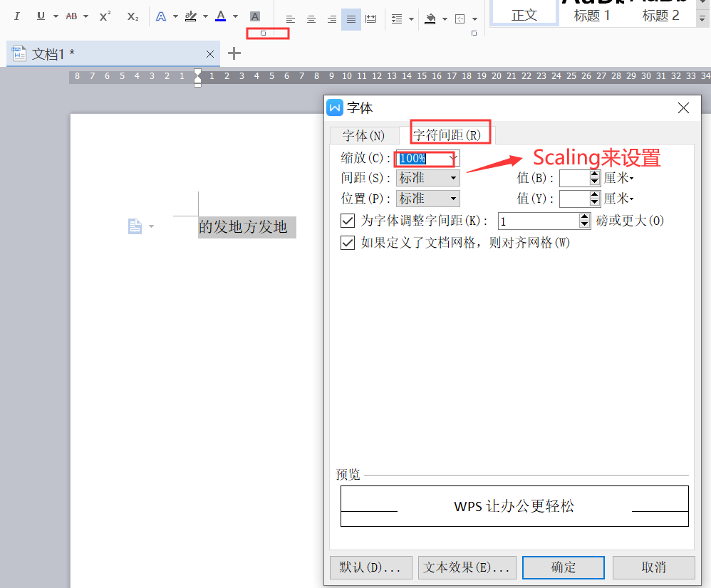Open font dialog launcher
Image resolution: width=711 pixels, height=588 pixels.
coord(263,33)
